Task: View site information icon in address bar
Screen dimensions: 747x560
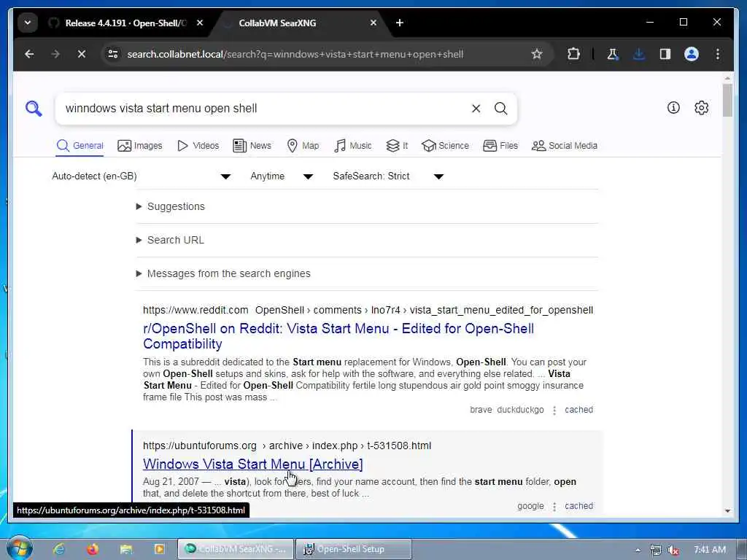Action: [113, 54]
